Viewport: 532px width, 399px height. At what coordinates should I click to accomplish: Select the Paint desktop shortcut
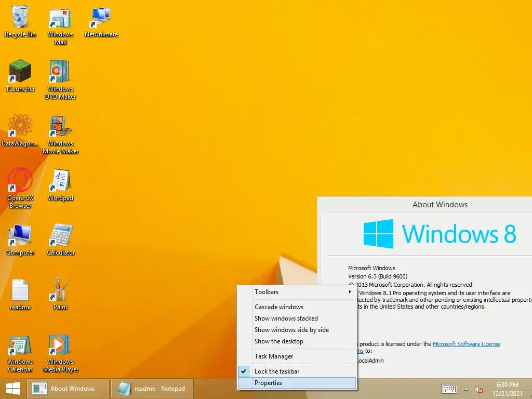click(60, 294)
